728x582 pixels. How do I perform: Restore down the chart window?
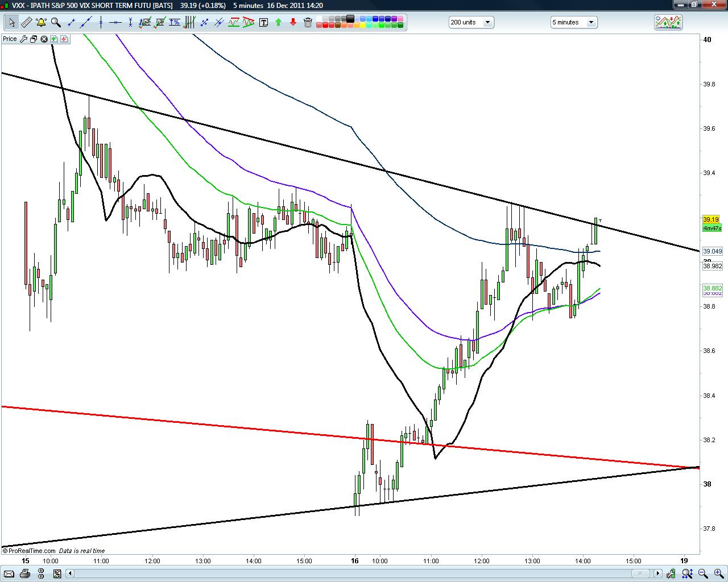coord(694,5)
